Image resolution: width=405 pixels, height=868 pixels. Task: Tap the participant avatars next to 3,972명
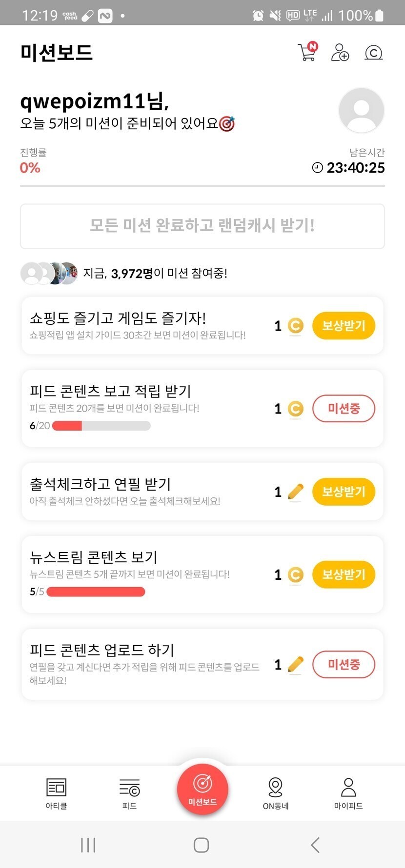click(x=49, y=273)
